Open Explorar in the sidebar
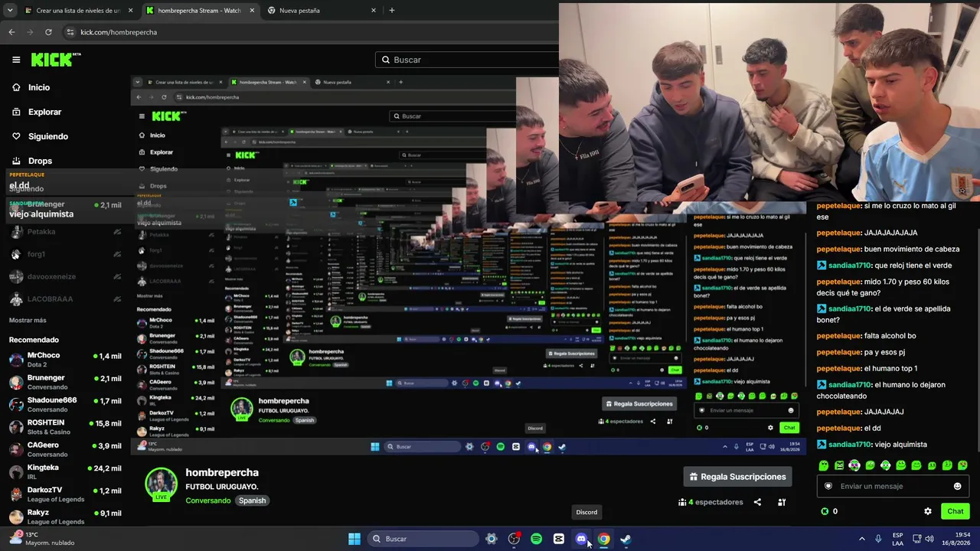The image size is (980, 551). click(x=37, y=112)
